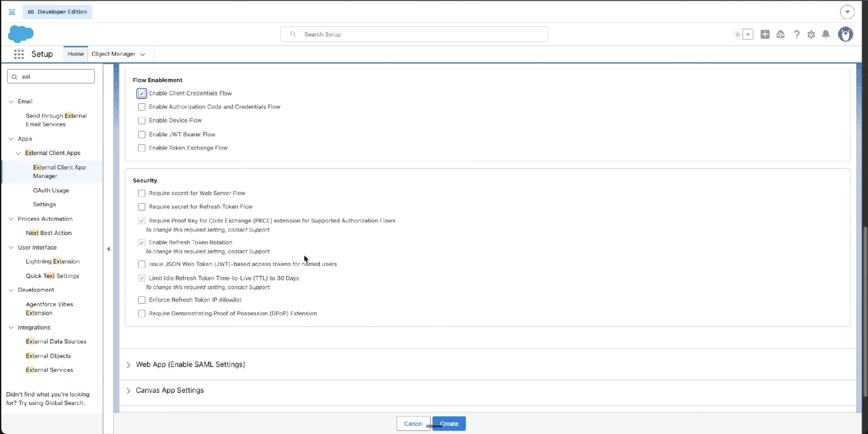868x434 pixels.
Task: Click the favorites star icon
Action: click(x=737, y=34)
